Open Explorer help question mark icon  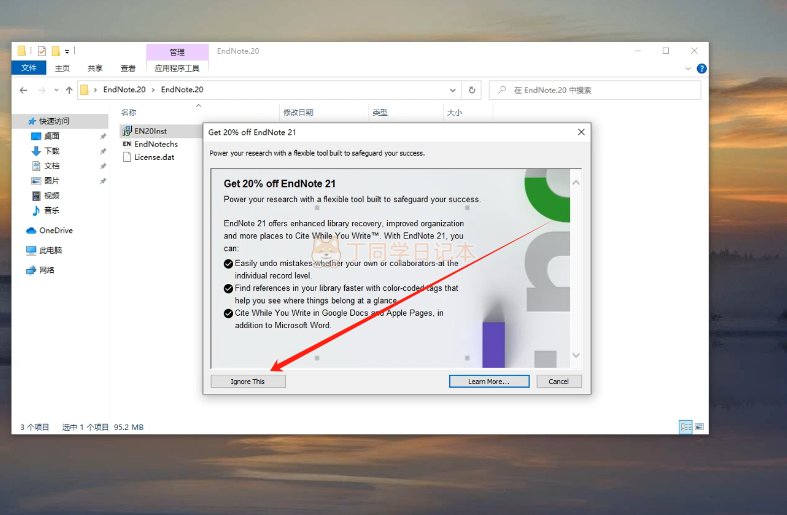click(702, 69)
